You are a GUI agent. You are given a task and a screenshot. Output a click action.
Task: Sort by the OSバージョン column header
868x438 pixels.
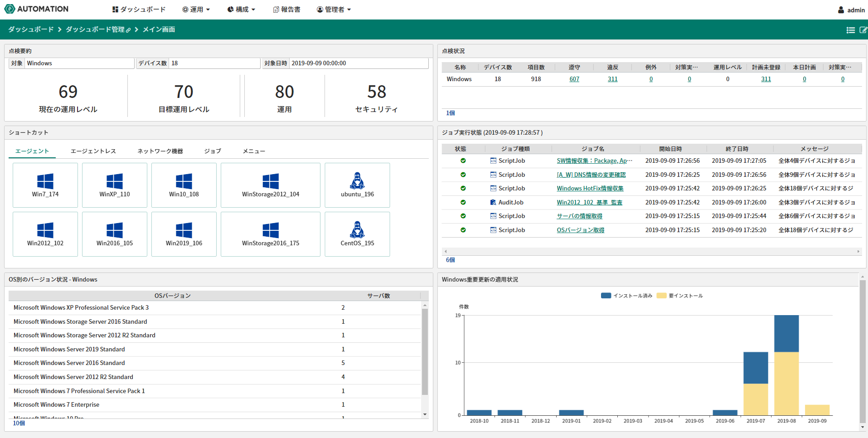click(173, 296)
